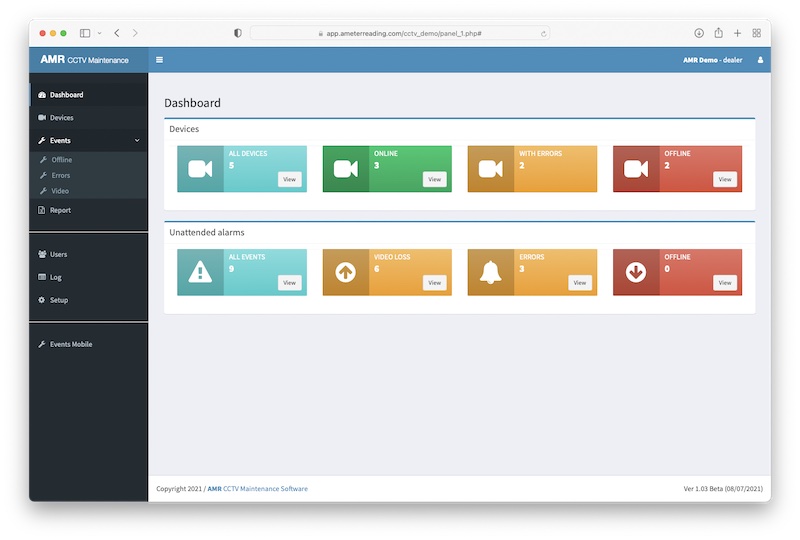Click the warning triangle icon on All Events

(x=200, y=272)
